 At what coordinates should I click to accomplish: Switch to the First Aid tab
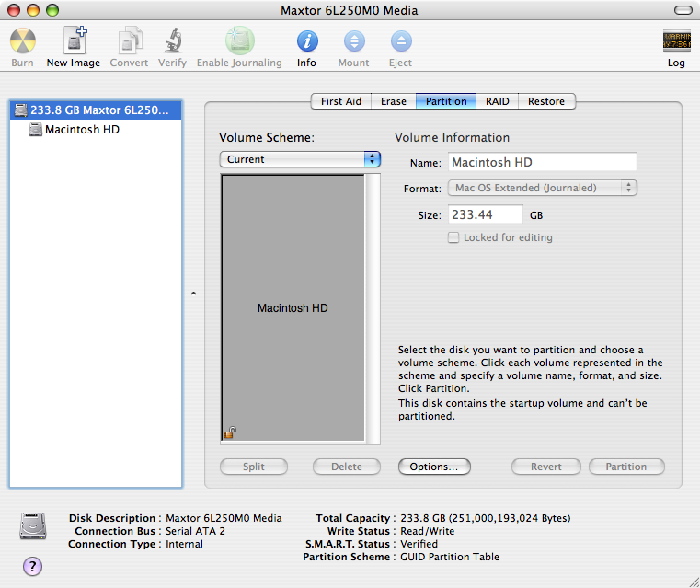pyautogui.click(x=341, y=101)
